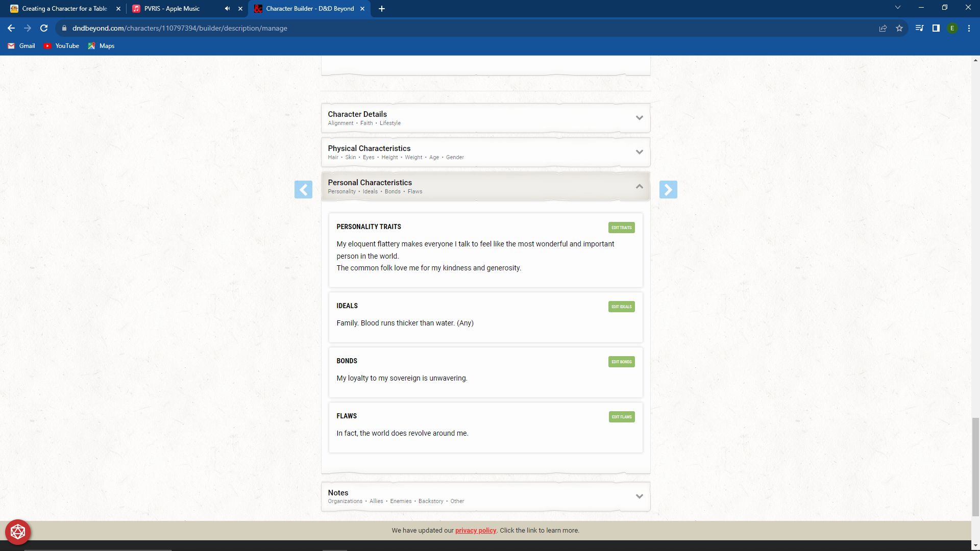Reload the page using refresh icon
This screenshot has width=980, height=551.
coord(43,28)
